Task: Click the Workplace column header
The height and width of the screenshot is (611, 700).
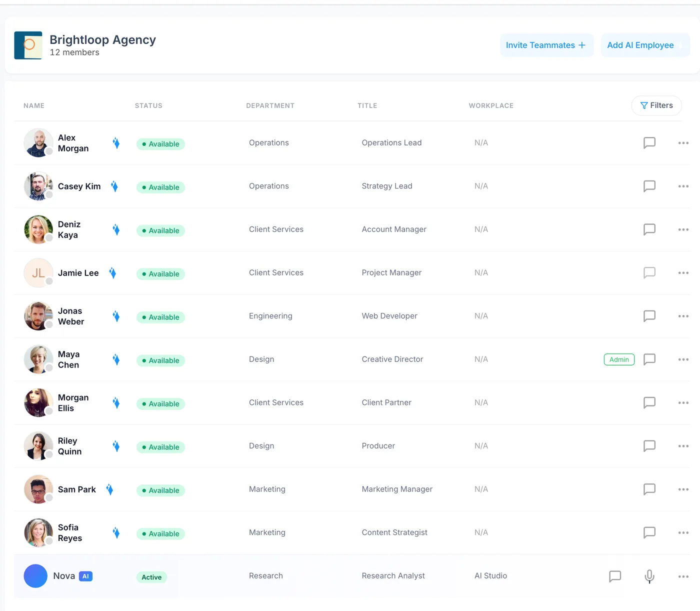Action: tap(491, 106)
